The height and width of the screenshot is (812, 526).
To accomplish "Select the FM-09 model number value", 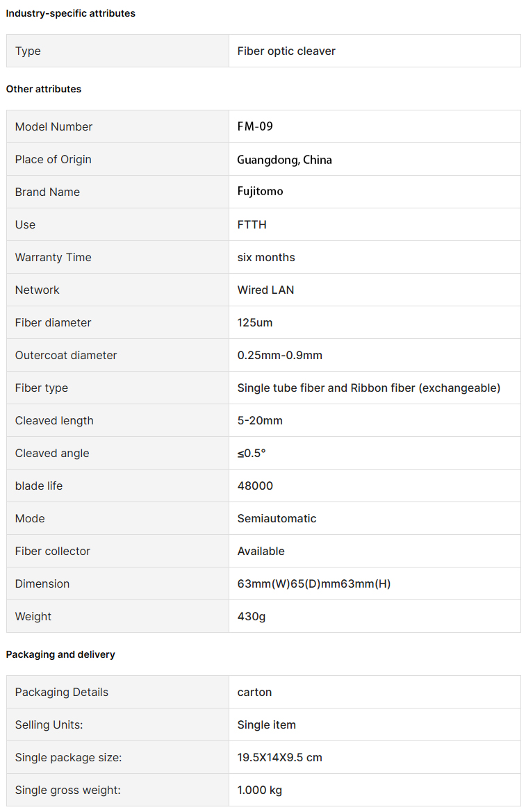I will (255, 127).
